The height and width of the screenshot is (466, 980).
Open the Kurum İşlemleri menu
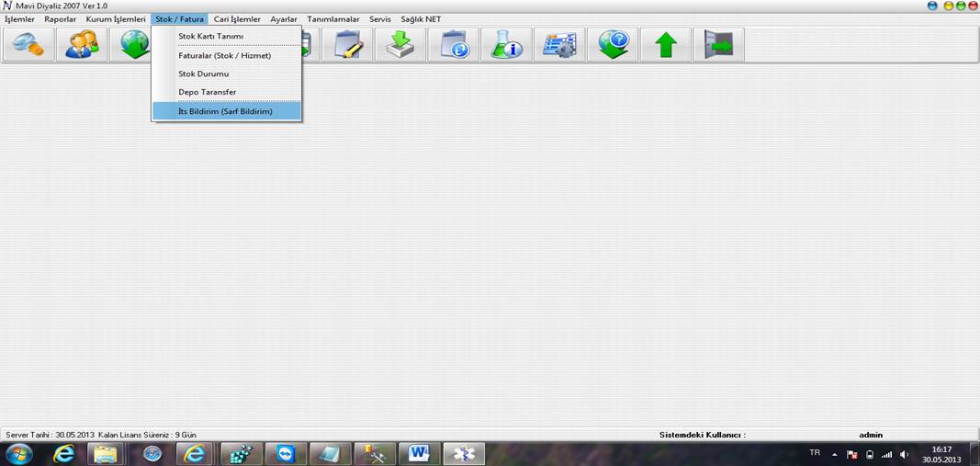[x=116, y=19]
